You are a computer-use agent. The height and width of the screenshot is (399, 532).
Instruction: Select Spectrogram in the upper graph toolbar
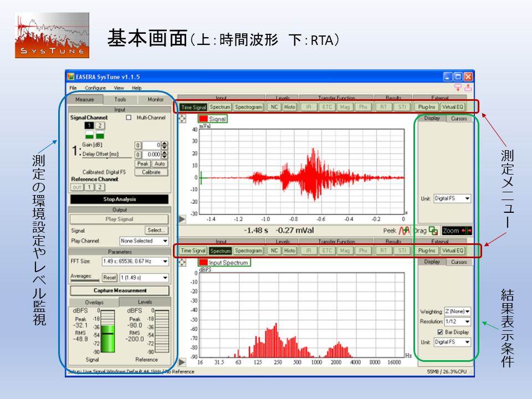(248, 107)
